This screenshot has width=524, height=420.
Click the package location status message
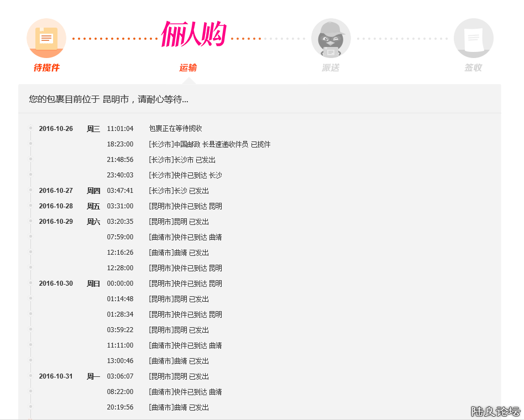[x=108, y=99]
